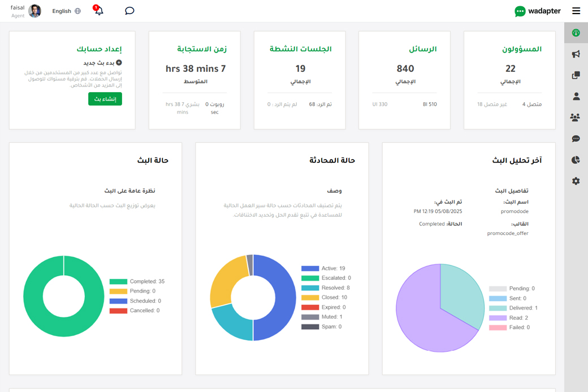Open the top bar chat messages icon

tap(129, 11)
